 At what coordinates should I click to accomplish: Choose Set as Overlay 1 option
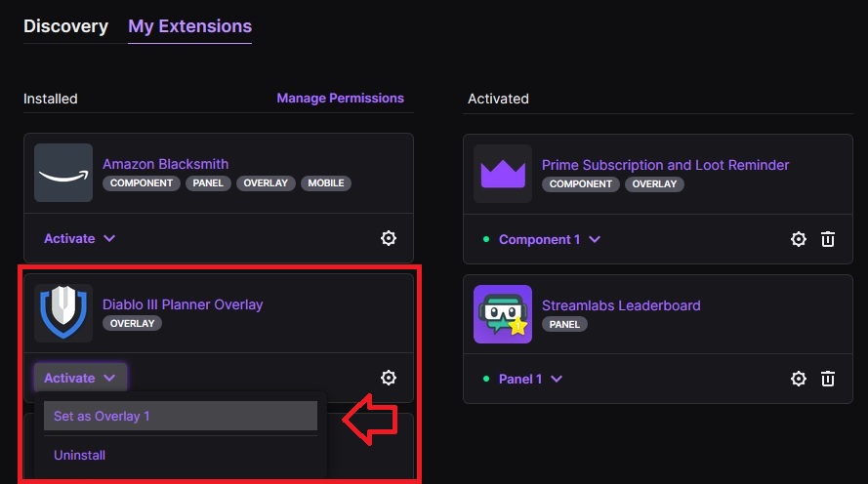[181, 416]
